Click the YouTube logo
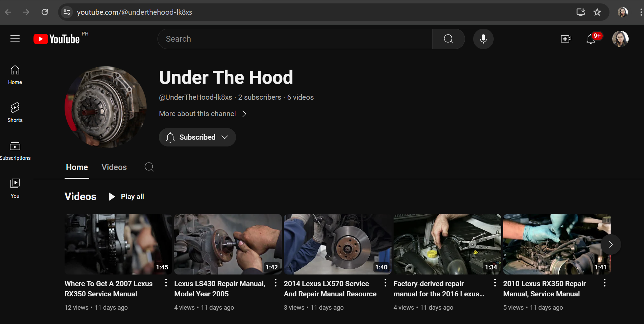 (x=57, y=39)
